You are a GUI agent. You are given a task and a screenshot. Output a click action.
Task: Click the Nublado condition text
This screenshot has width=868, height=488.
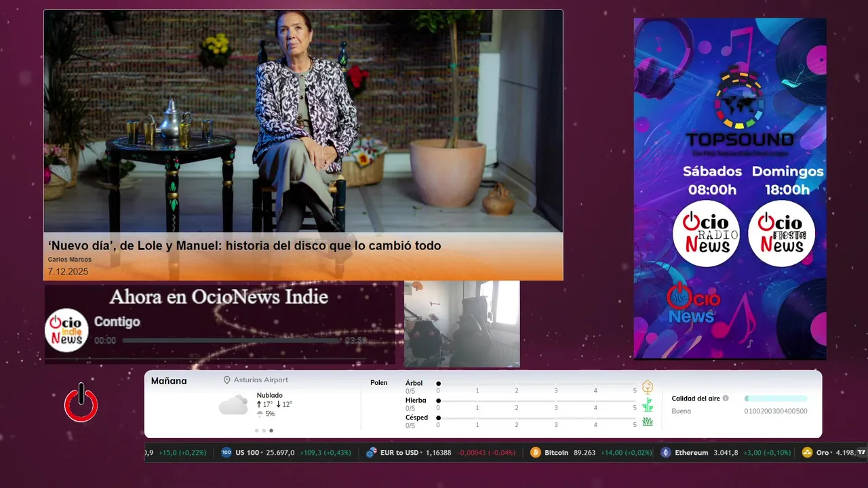click(270, 395)
